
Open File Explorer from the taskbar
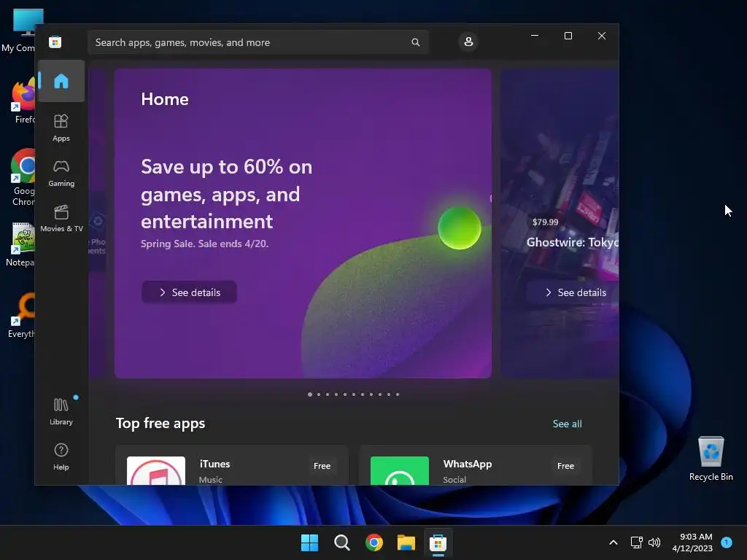(x=406, y=542)
